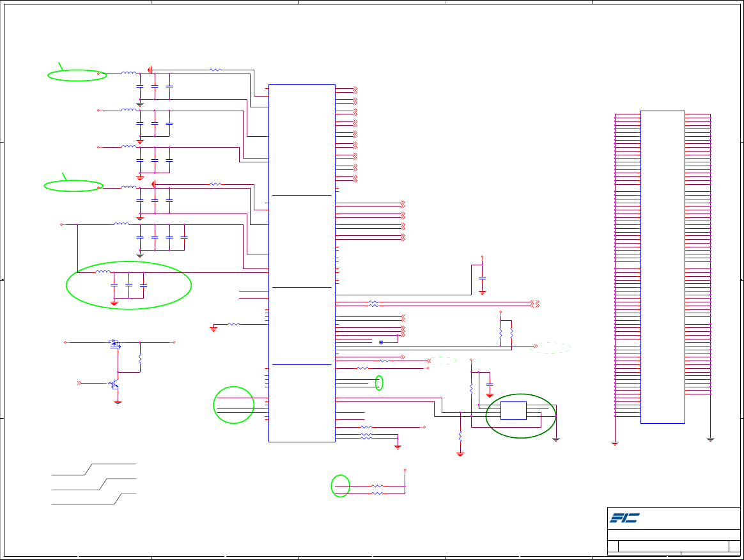Select the small IC block inside the dark green ellipse

tap(513, 410)
